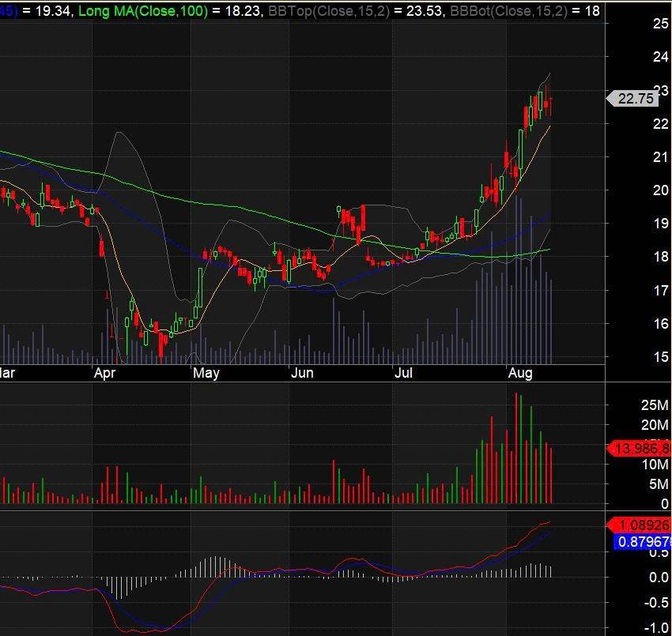Click the 13,986.8 volume value marker
Screen dimensions: 672x636
639,449
